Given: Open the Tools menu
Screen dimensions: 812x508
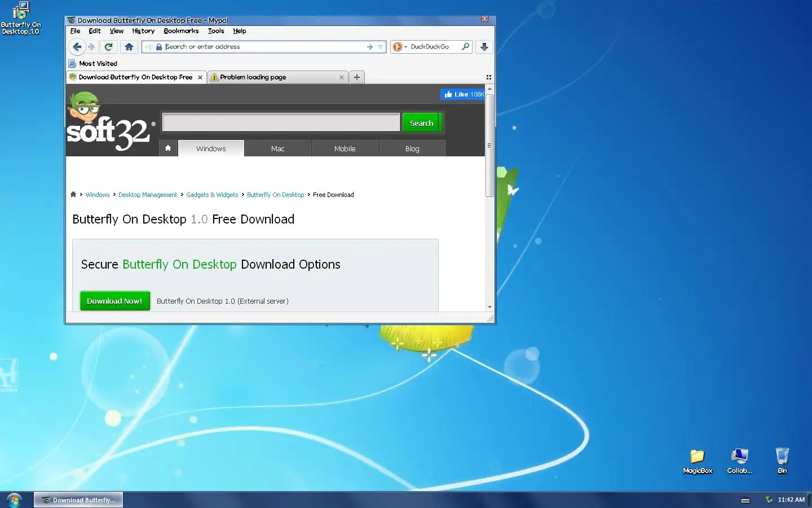Looking at the screenshot, I should point(216,31).
